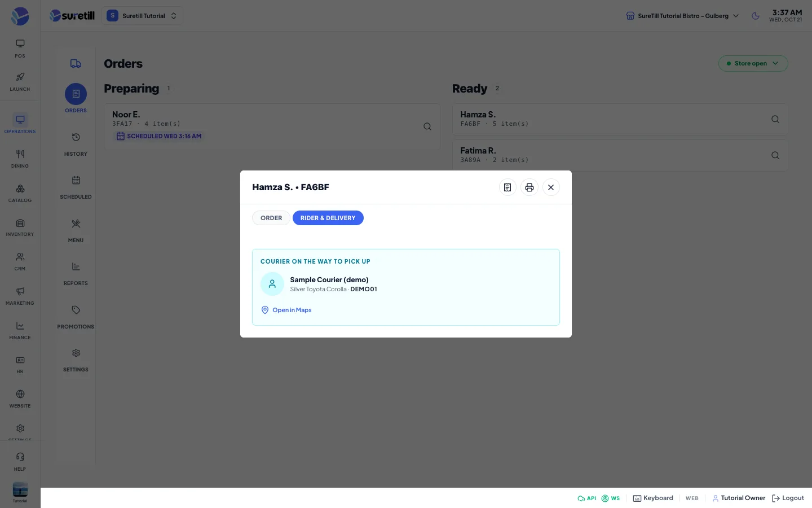Print the Hamza S. order

pyautogui.click(x=529, y=187)
